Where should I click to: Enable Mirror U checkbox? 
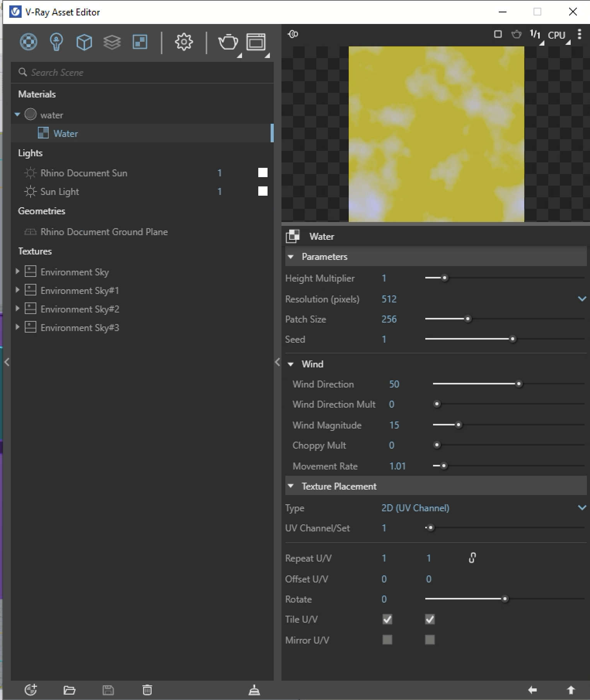point(387,640)
